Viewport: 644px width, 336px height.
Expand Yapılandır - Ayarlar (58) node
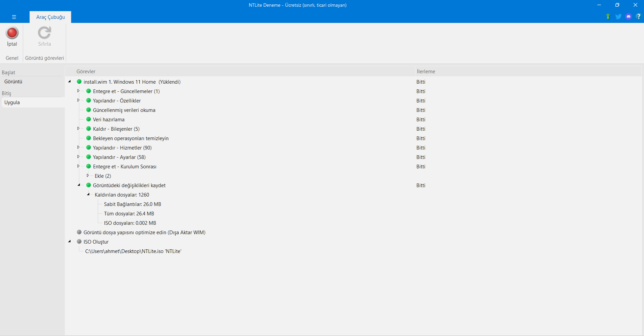tap(79, 157)
